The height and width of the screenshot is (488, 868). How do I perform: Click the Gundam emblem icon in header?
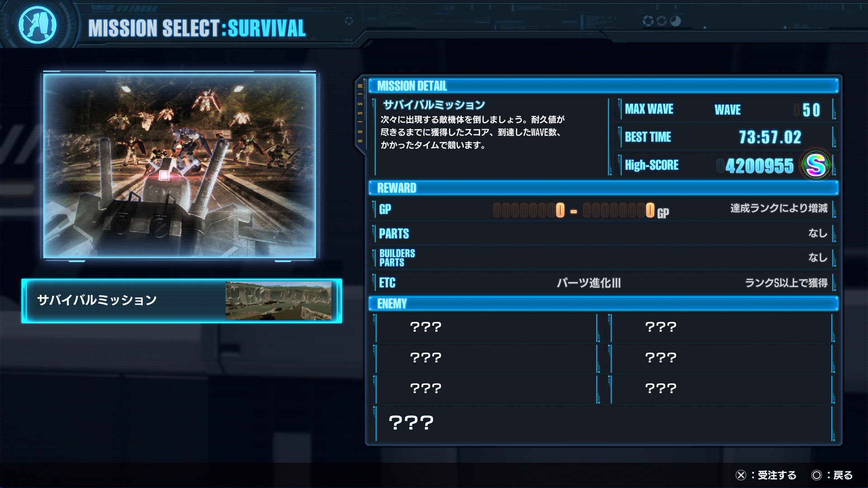(x=38, y=25)
